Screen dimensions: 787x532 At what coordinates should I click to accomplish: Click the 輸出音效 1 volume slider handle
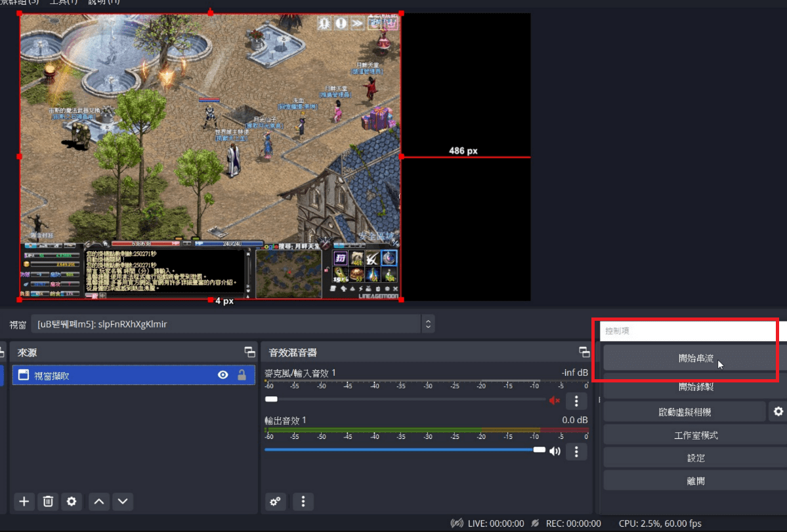click(539, 450)
